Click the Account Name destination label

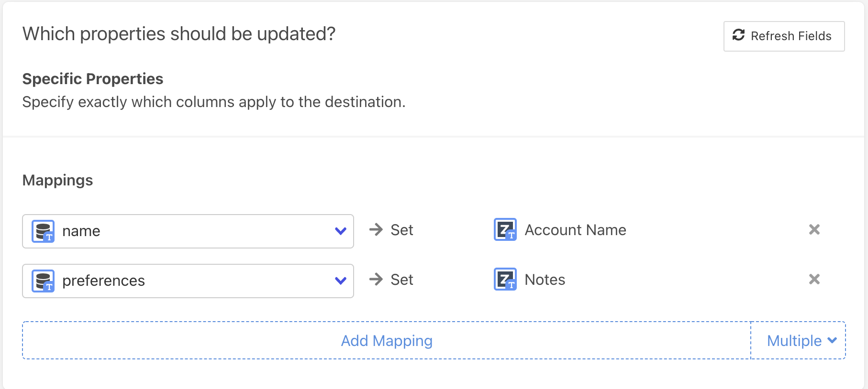point(575,230)
